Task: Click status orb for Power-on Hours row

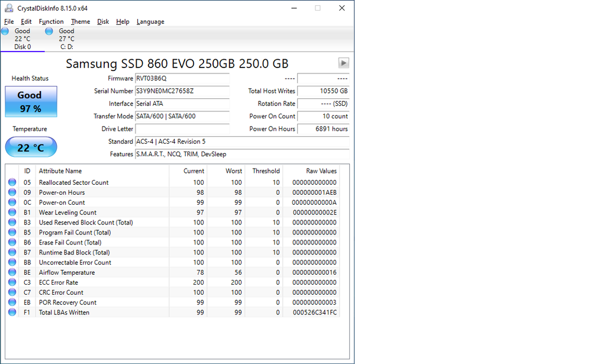Action: coord(12,192)
